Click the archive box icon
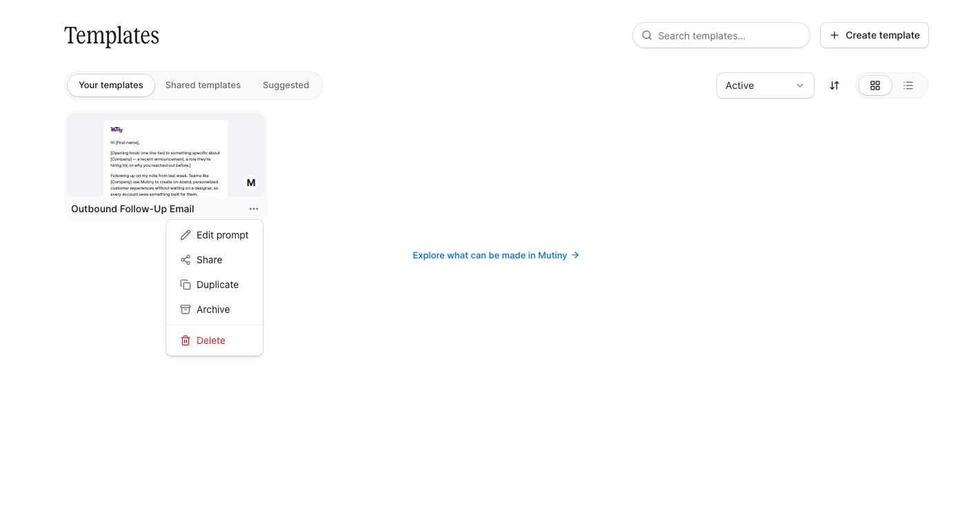 coord(186,309)
